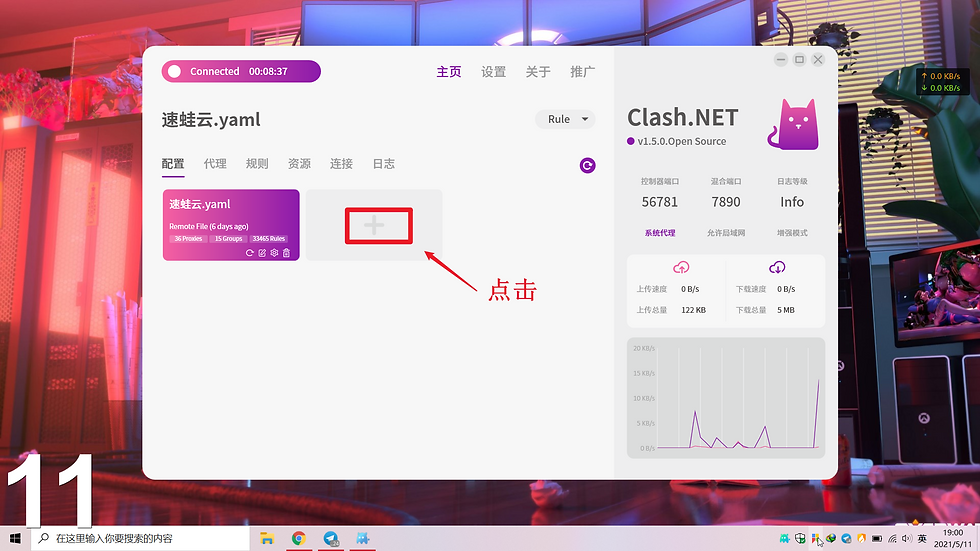Screen dimensions: 980x551
Task: Switch to the 配置 tab
Action: 173,164
